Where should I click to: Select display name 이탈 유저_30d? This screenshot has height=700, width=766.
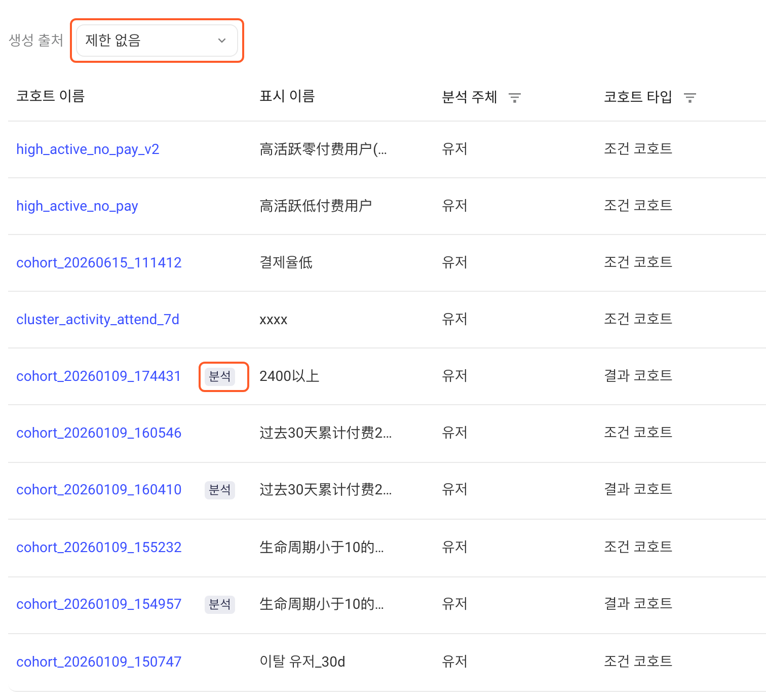[302, 662]
